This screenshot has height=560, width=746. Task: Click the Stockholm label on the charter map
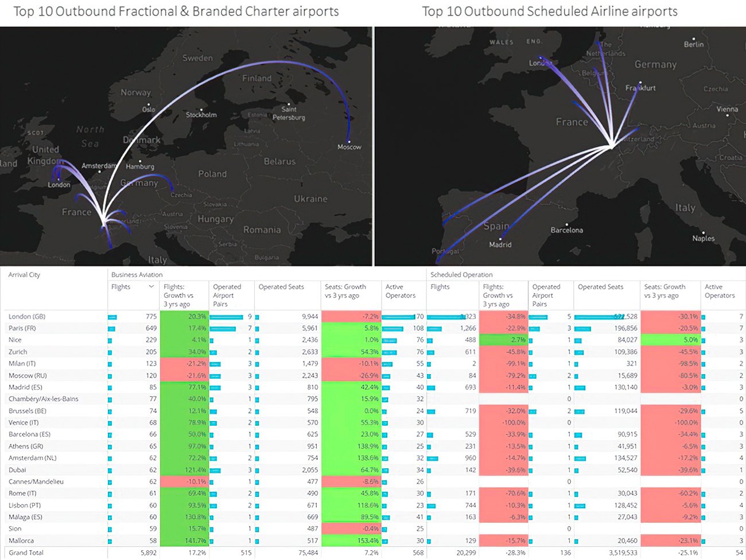[201, 115]
